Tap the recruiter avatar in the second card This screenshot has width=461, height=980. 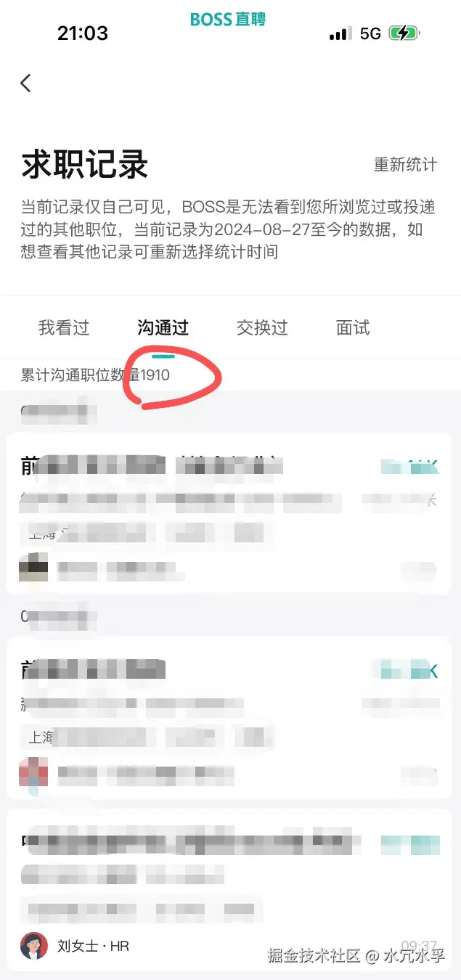(x=33, y=773)
